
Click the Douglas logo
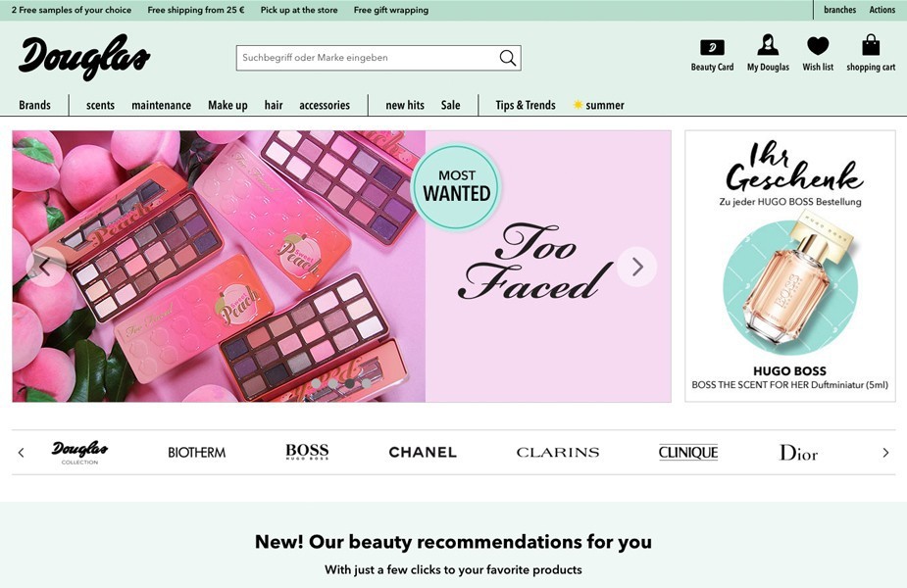click(x=84, y=57)
